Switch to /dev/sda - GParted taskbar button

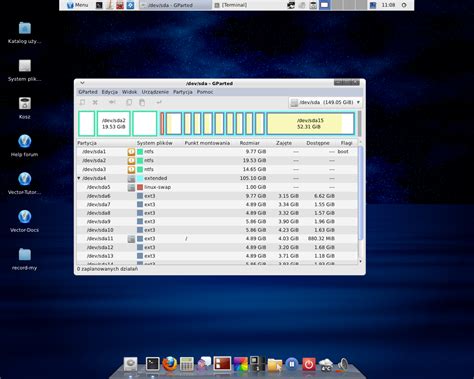175,5
